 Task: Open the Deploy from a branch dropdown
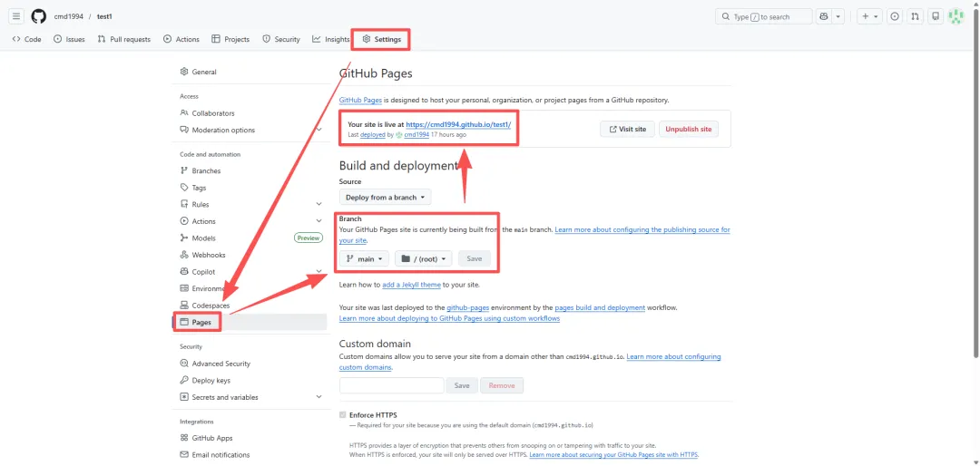tap(385, 198)
